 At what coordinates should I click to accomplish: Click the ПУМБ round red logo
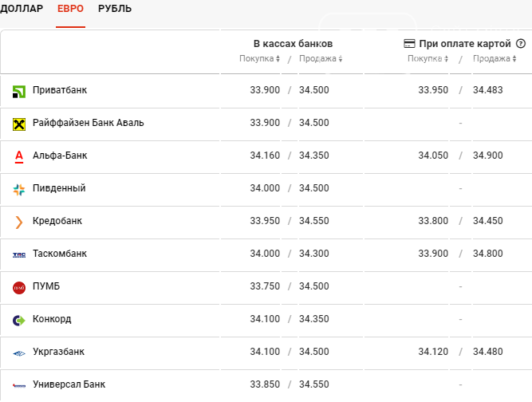[19, 287]
